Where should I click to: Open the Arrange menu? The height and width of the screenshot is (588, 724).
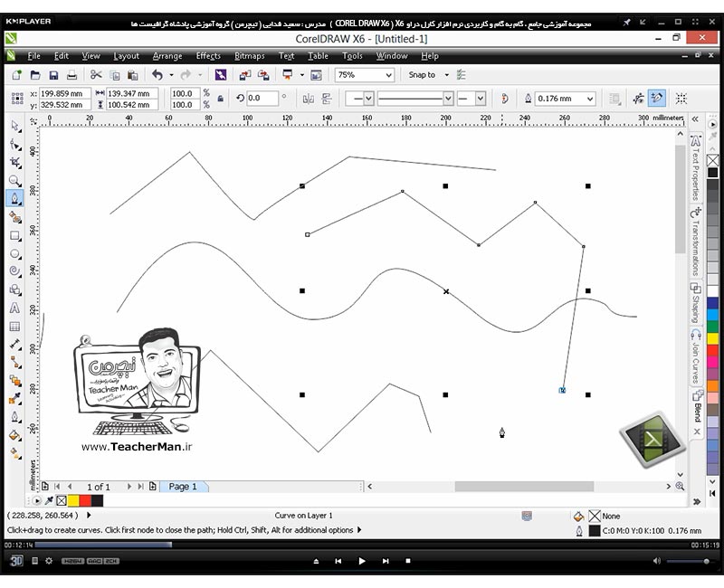[x=167, y=56]
